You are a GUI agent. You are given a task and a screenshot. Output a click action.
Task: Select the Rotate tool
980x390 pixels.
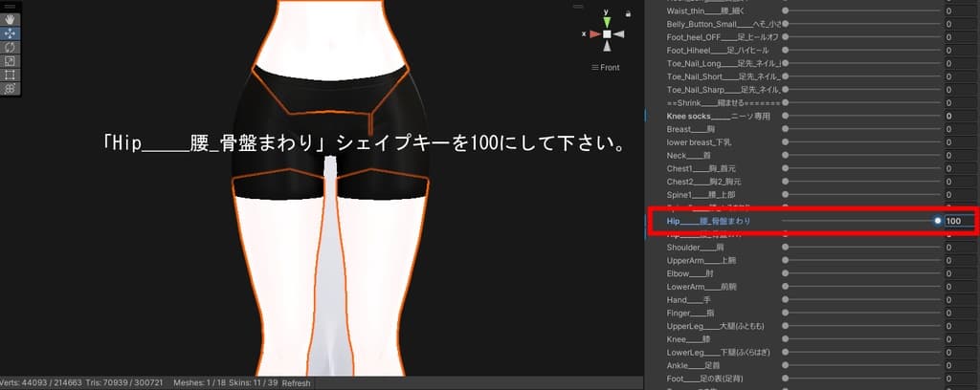tap(10, 48)
